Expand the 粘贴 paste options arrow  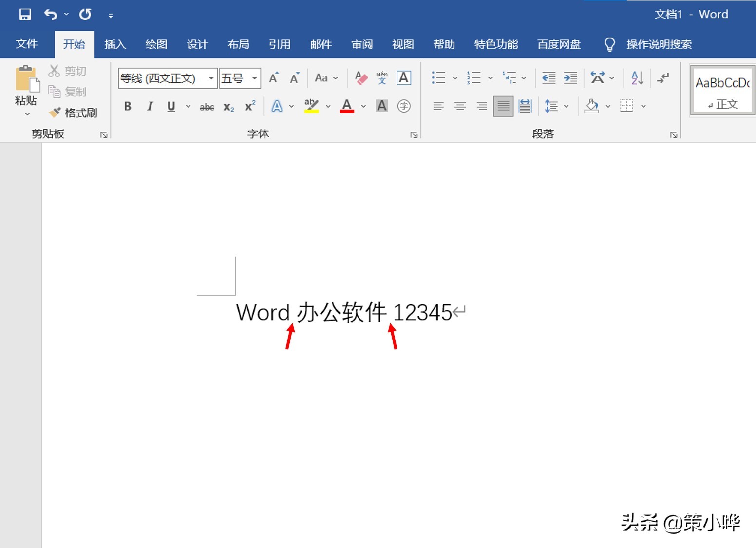point(27,114)
